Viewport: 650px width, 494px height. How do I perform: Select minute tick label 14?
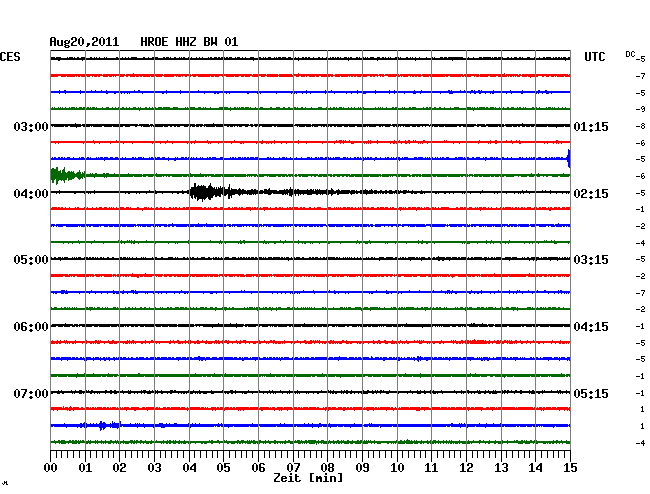tap(535, 468)
